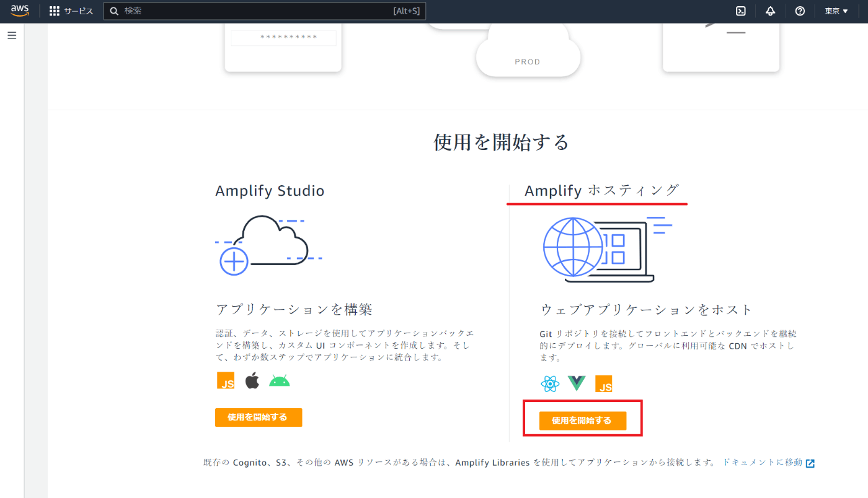The image size is (868, 498).
Task: Open the notifications bell icon
Action: [770, 11]
